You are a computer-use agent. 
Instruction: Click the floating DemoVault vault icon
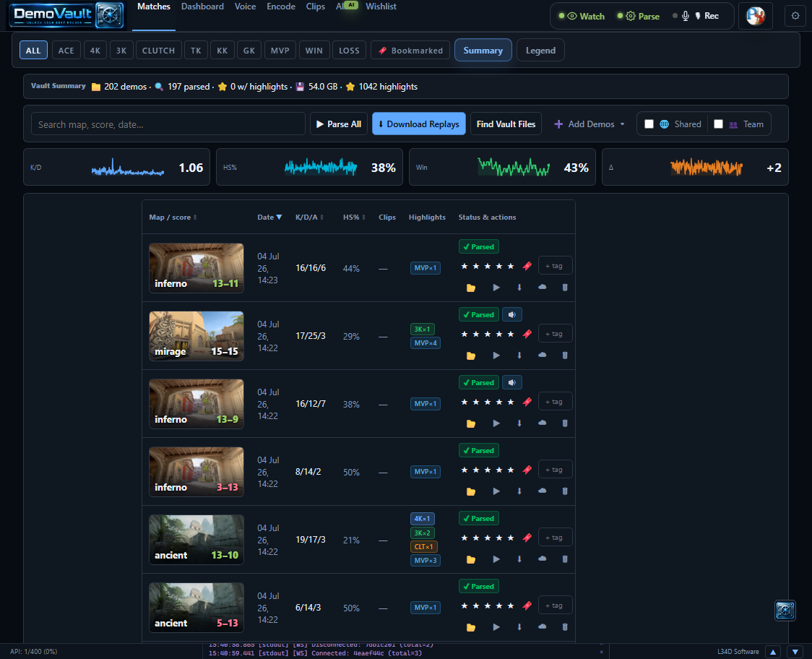tap(785, 611)
